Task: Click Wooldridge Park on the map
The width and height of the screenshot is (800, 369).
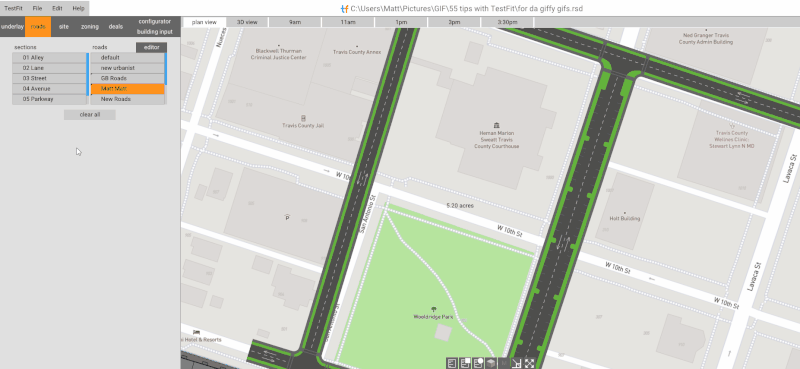Action: click(x=434, y=316)
